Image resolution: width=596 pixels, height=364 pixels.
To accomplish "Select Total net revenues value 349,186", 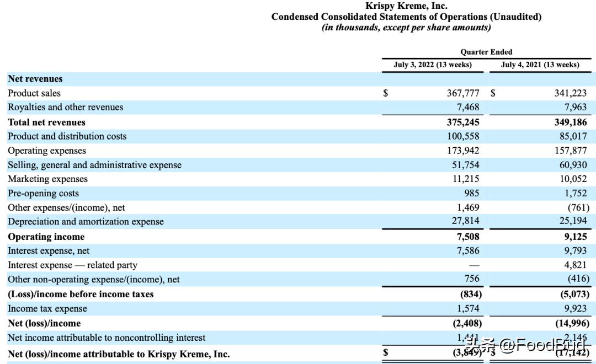I will [570, 122].
